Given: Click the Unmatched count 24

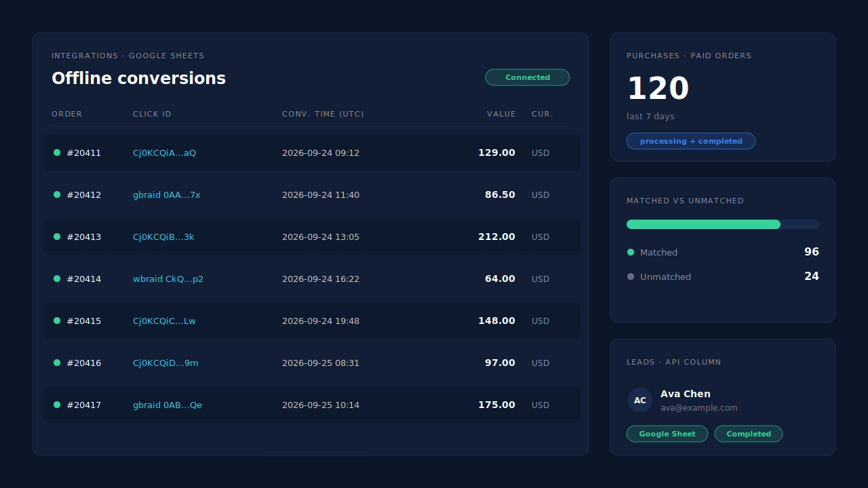Looking at the screenshot, I should [812, 276].
